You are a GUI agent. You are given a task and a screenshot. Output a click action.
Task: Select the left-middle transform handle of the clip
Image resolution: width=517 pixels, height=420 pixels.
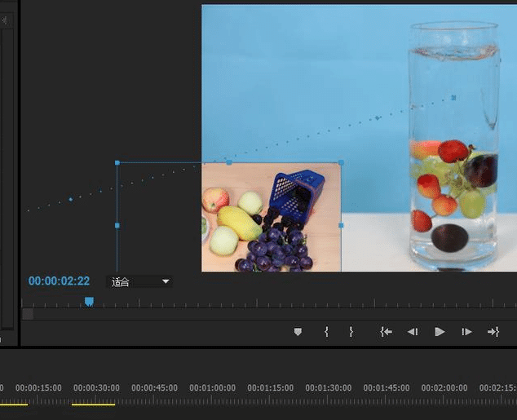click(117, 225)
